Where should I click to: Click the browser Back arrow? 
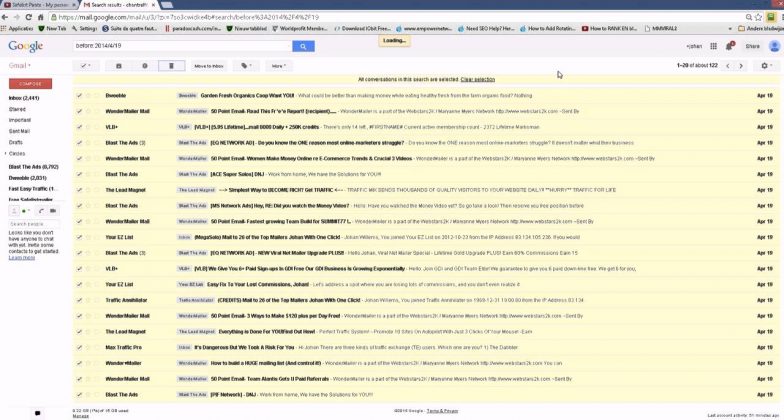click(5, 17)
